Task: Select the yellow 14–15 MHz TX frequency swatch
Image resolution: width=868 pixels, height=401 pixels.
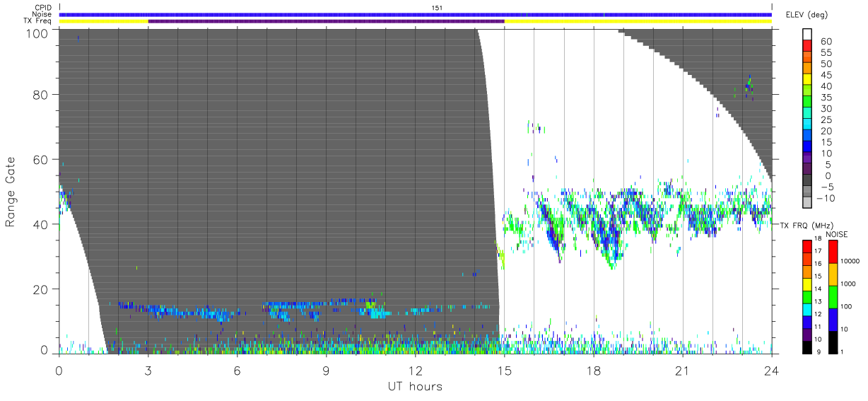Action: [807, 284]
